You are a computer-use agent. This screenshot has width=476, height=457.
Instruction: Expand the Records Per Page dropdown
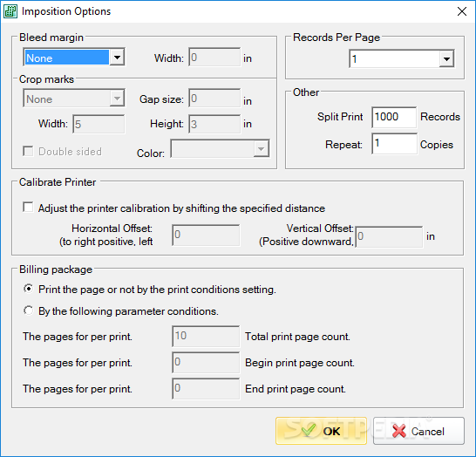(446, 59)
